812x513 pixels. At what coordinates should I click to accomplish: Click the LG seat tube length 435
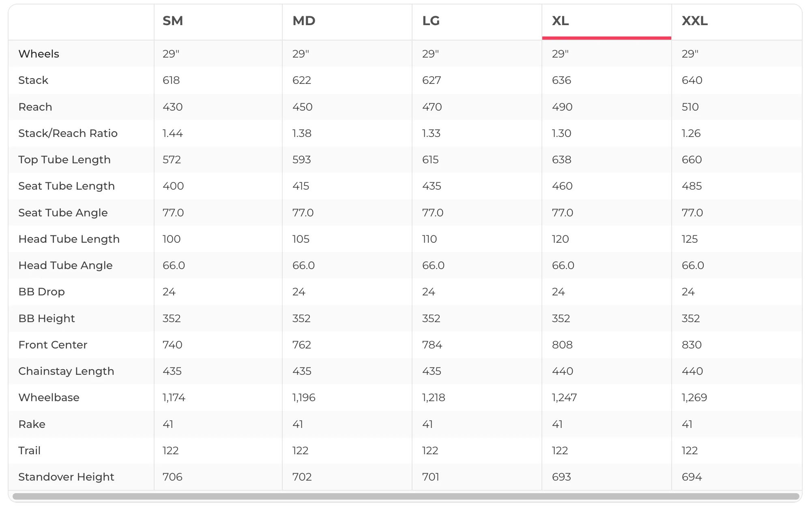pyautogui.click(x=432, y=186)
